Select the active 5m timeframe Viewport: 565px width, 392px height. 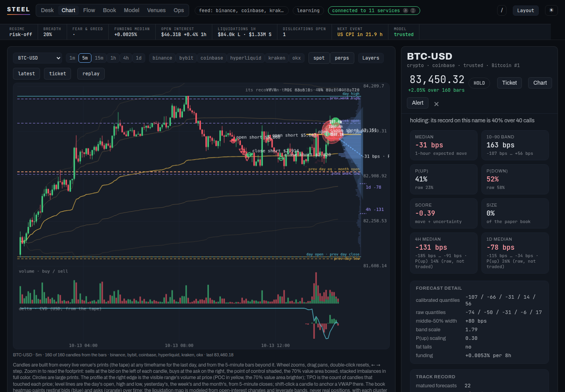pyautogui.click(x=85, y=58)
